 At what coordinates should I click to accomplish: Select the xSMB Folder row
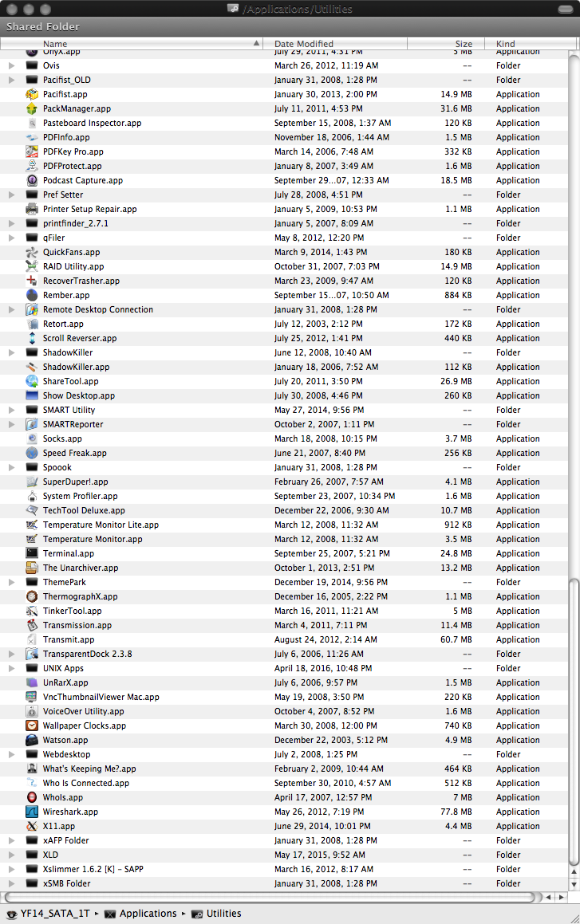[x=284, y=883]
